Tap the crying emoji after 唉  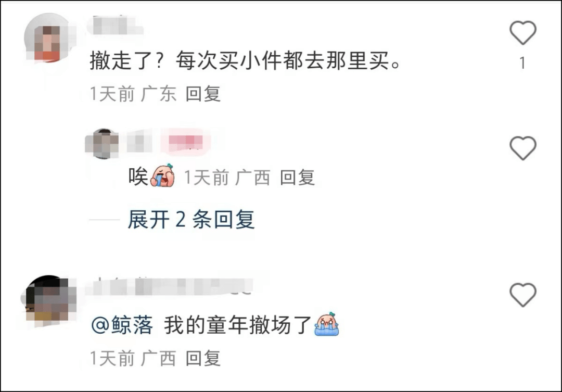[x=163, y=176]
